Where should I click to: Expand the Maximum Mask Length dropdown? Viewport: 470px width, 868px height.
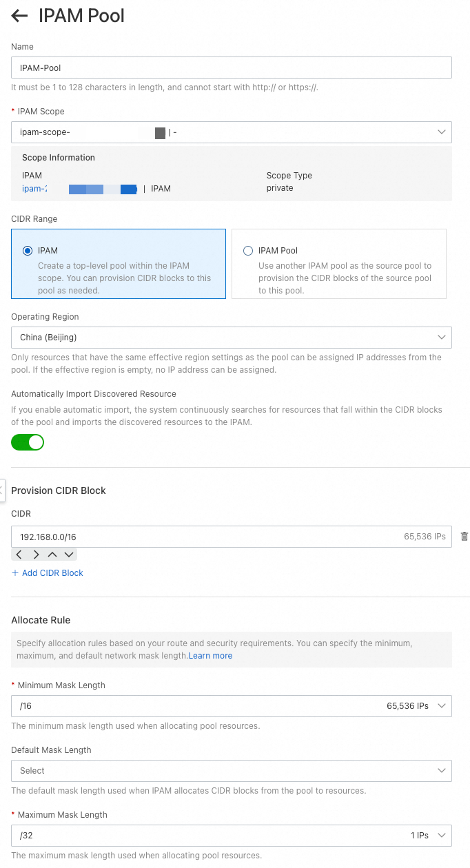pos(232,836)
